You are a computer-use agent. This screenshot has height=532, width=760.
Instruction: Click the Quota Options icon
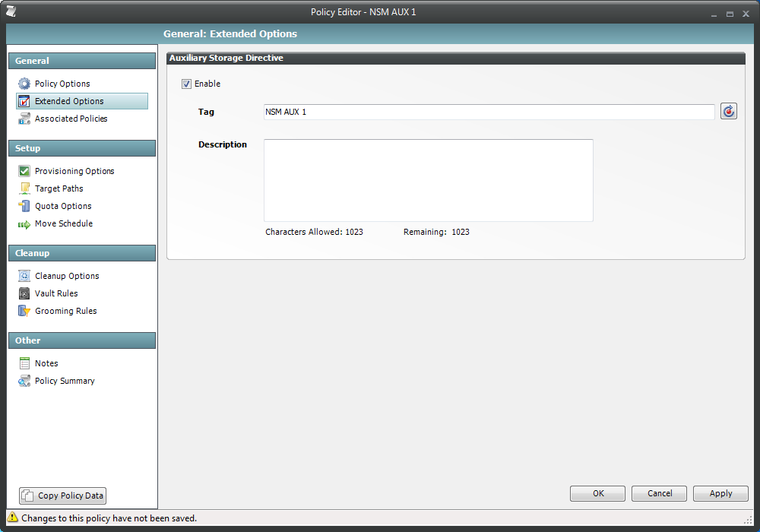[x=24, y=206]
